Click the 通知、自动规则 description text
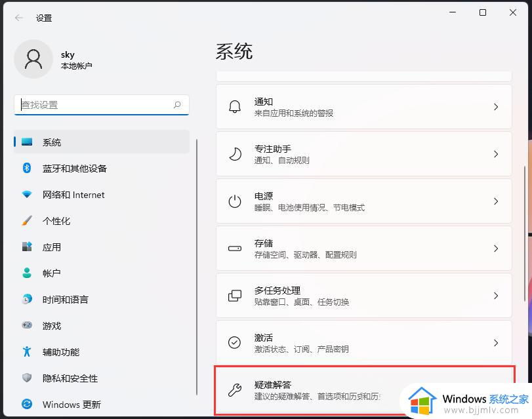532x419 pixels. point(281,160)
